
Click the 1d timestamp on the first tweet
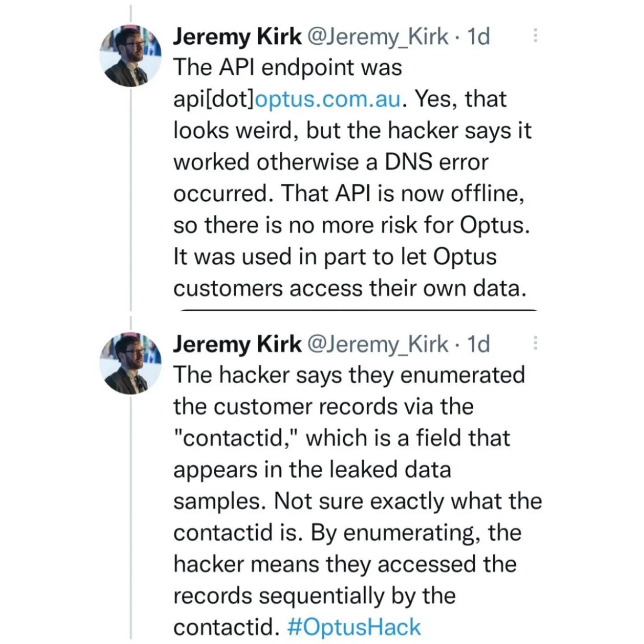(x=478, y=36)
